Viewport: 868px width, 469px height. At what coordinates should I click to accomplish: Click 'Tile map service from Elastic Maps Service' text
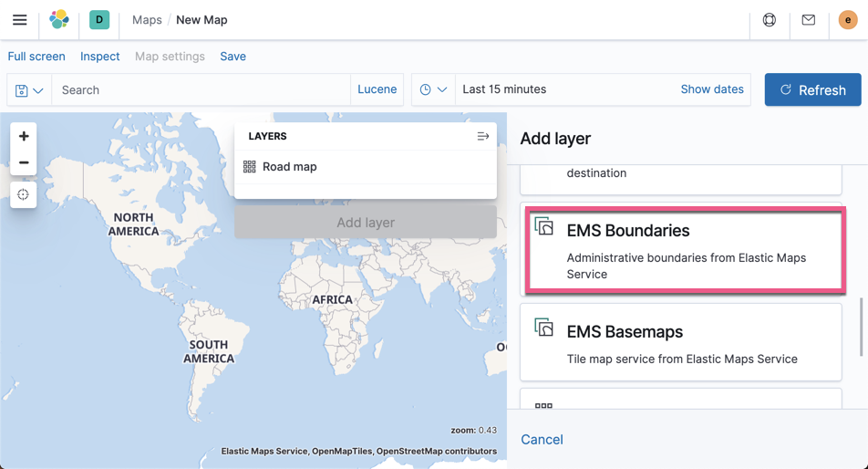coord(682,359)
